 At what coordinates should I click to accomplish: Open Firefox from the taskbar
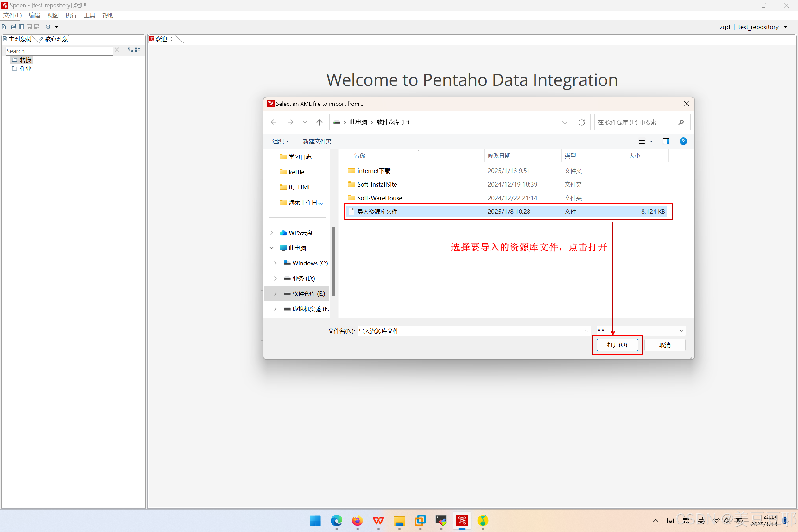(x=357, y=521)
